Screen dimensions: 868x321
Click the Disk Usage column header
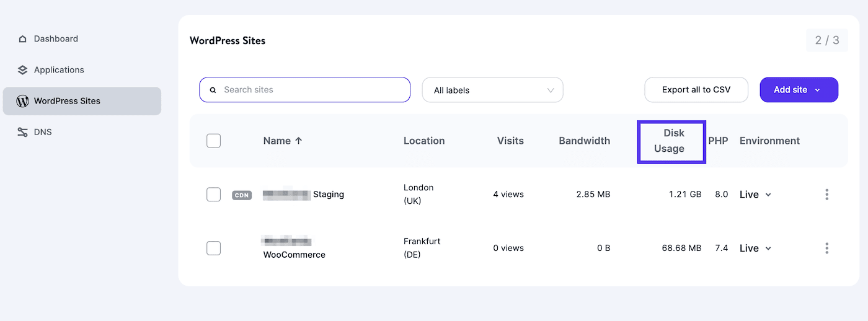point(670,141)
